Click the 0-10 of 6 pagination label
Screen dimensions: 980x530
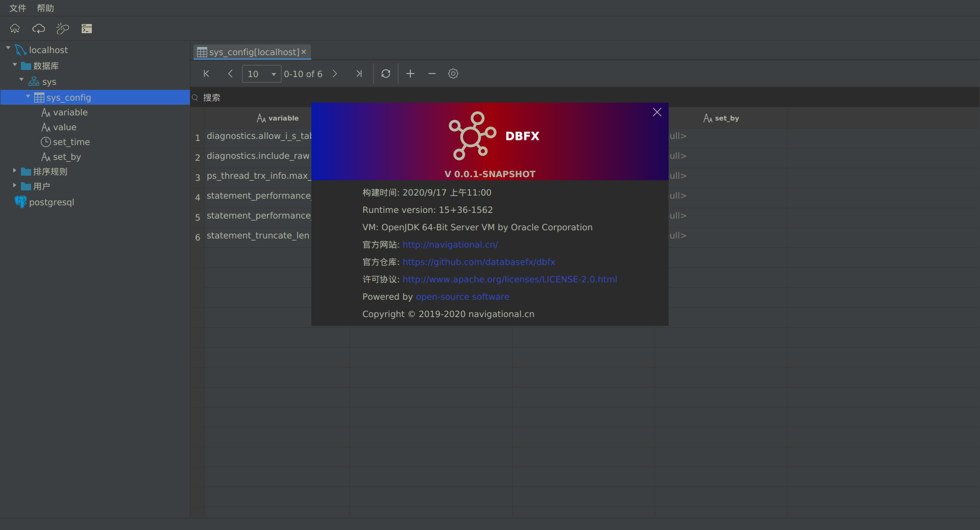303,74
